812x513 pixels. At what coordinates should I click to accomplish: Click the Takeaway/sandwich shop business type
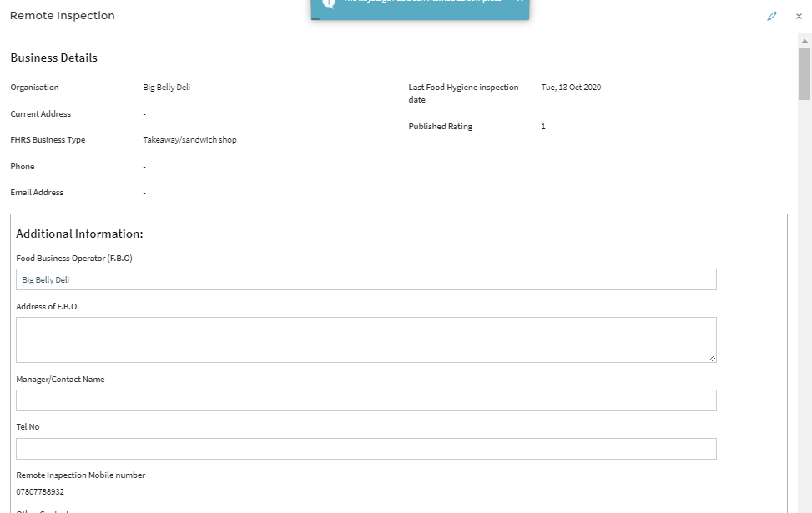(189, 140)
